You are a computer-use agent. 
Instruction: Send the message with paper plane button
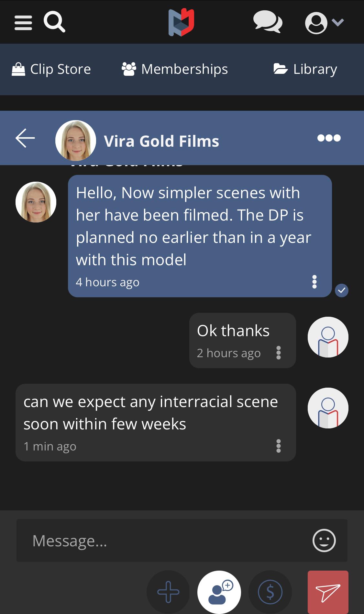point(328,592)
